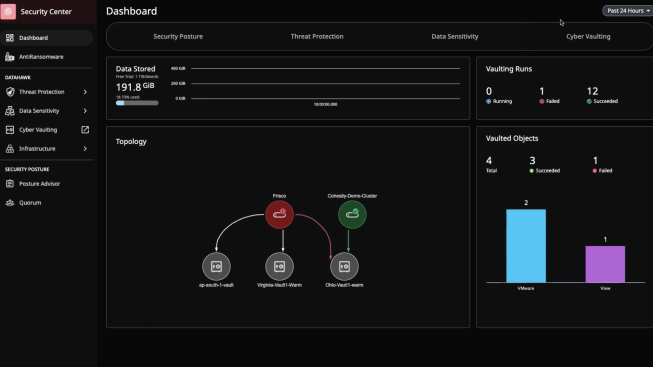Switch to the Cyber Vaulting tab
The width and height of the screenshot is (653, 367).
588,37
